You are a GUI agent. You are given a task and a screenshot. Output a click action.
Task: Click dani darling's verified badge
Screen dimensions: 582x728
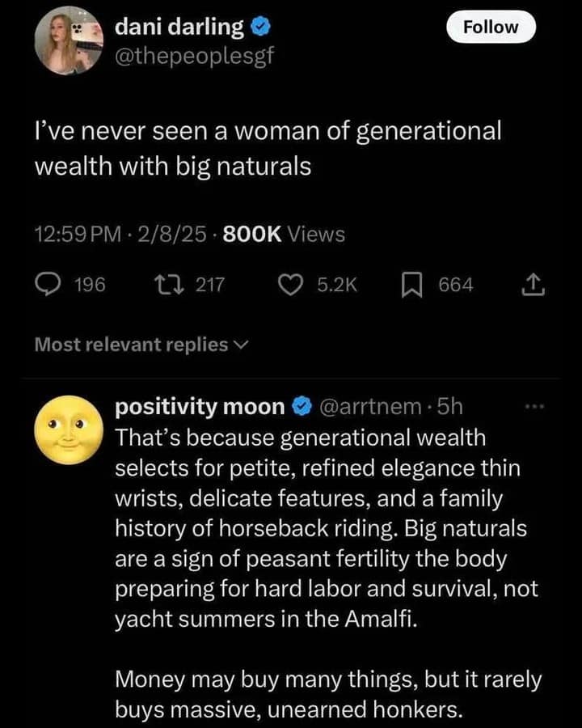[260, 27]
